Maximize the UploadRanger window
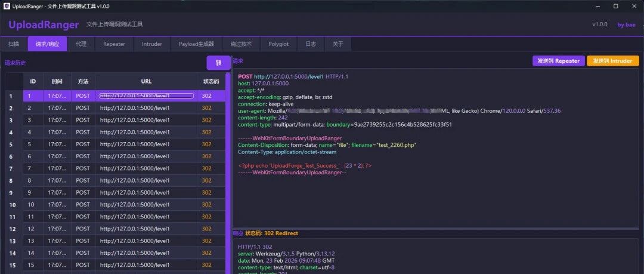This screenshot has width=644, height=274. [615, 6]
